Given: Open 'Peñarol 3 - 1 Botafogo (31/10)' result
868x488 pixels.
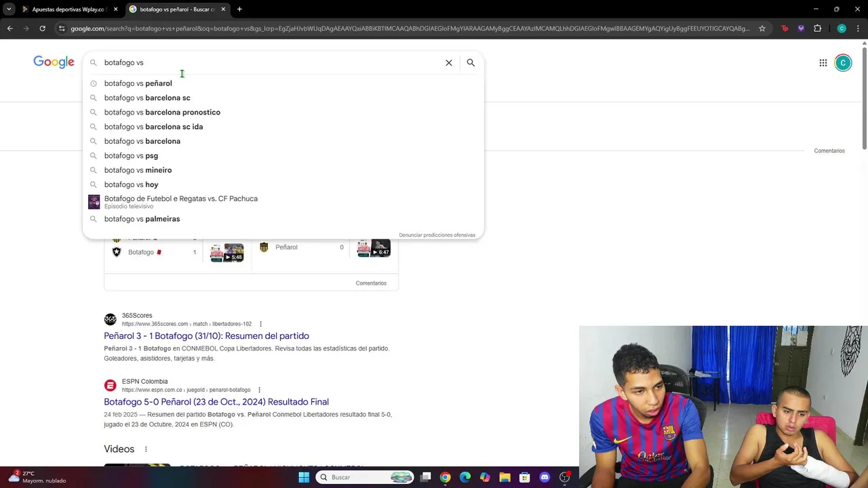Looking at the screenshot, I should [206, 335].
